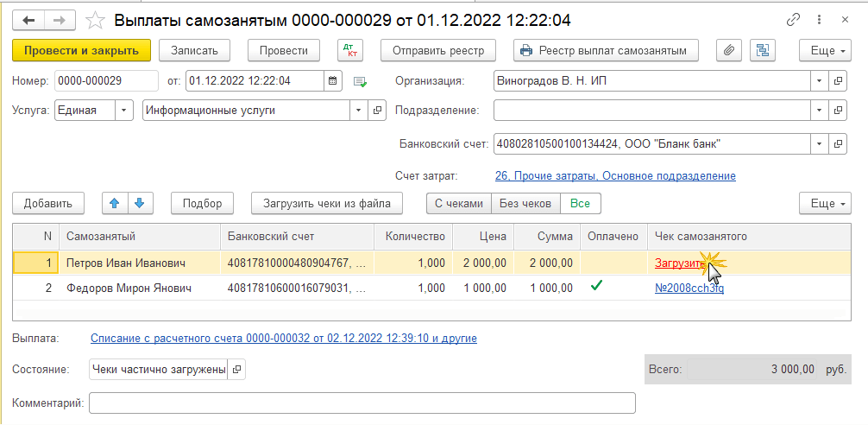Viewport: 868px width, 425px height.
Task: Move row up with arrow button
Action: [114, 203]
